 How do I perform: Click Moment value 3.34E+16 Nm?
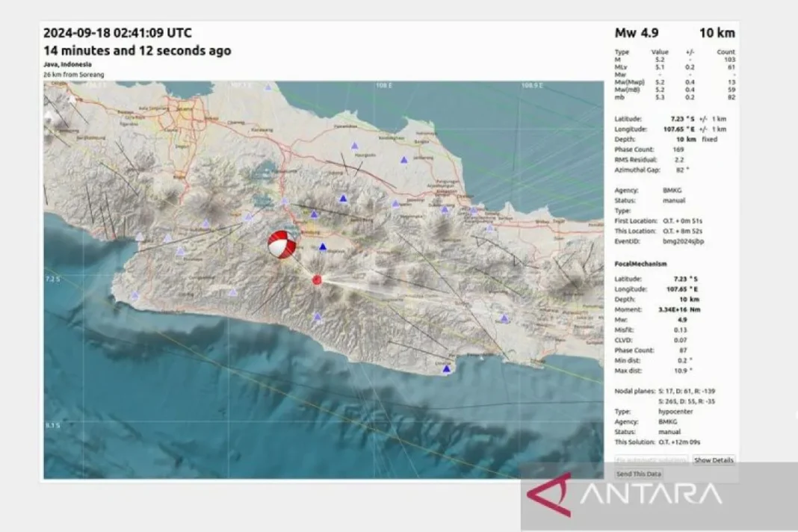click(x=679, y=309)
